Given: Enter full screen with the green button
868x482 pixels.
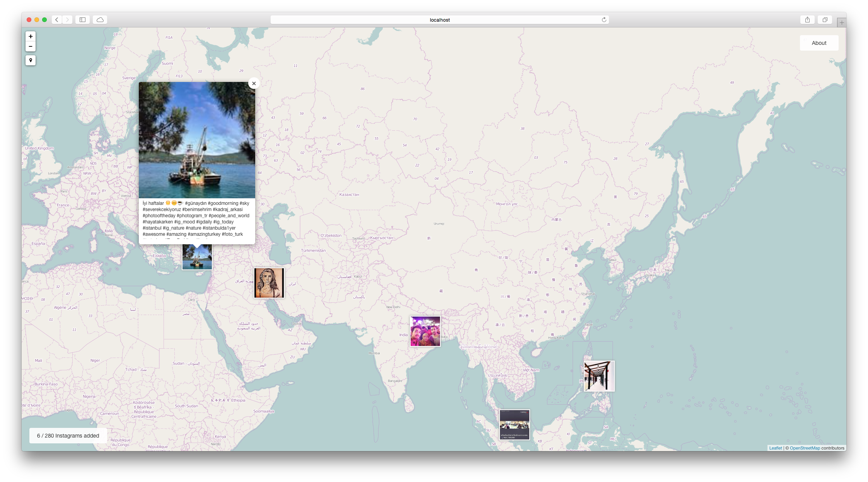Looking at the screenshot, I should coord(44,20).
